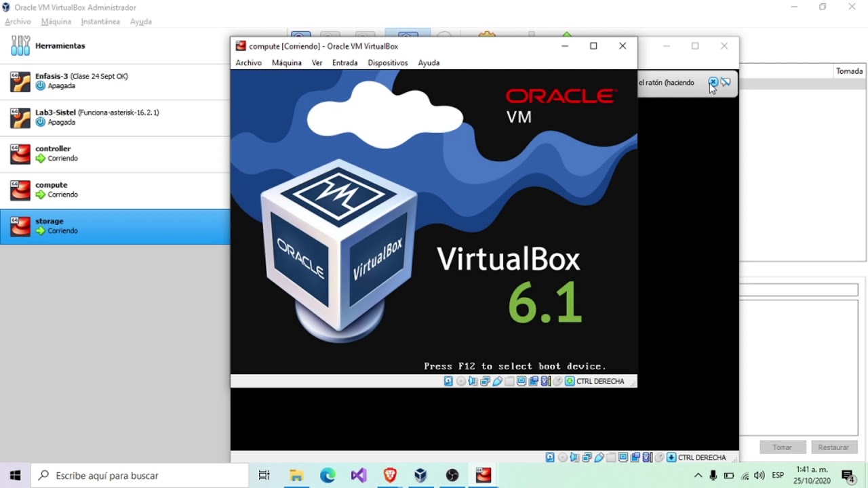
Task: Open Archivo menu in compute VM window
Action: click(x=248, y=62)
